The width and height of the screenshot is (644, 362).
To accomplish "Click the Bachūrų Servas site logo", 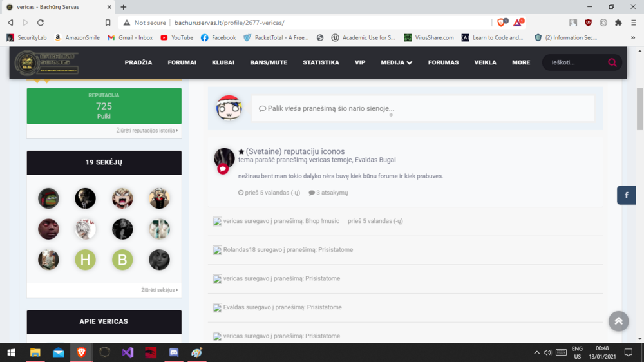I will pyautogui.click(x=46, y=62).
